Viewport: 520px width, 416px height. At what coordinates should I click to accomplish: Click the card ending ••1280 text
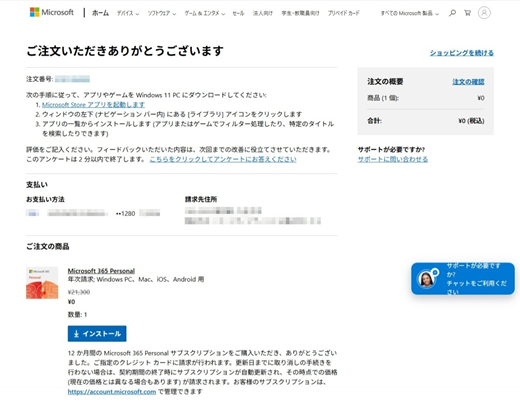(125, 214)
